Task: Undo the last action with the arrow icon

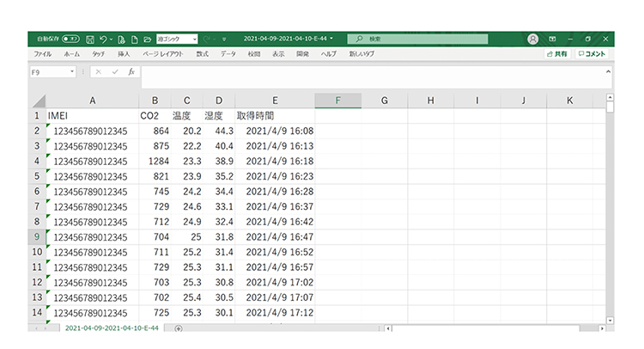Action: click(103, 39)
